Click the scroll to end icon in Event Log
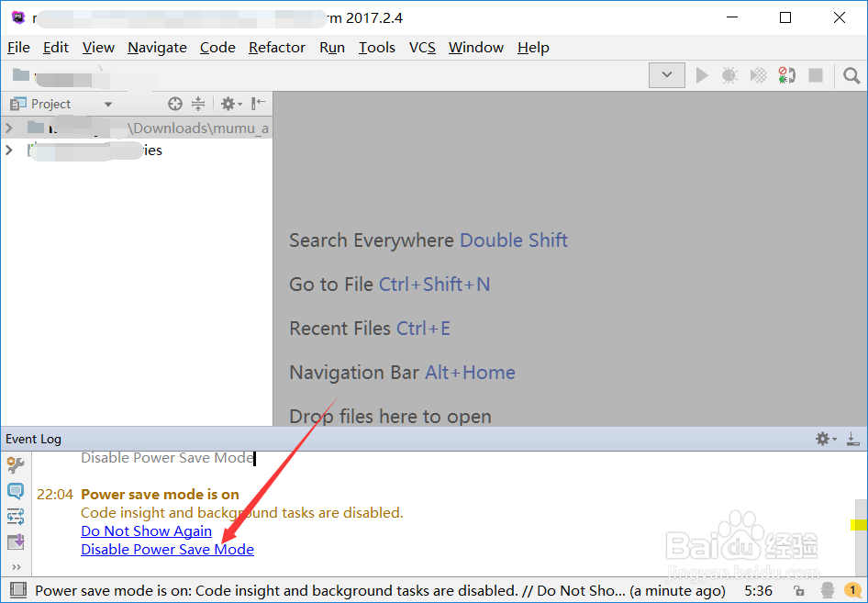 (16, 542)
